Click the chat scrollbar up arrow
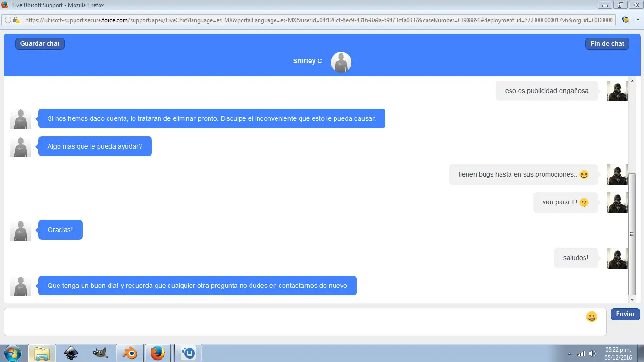The image size is (644, 362). click(x=632, y=81)
